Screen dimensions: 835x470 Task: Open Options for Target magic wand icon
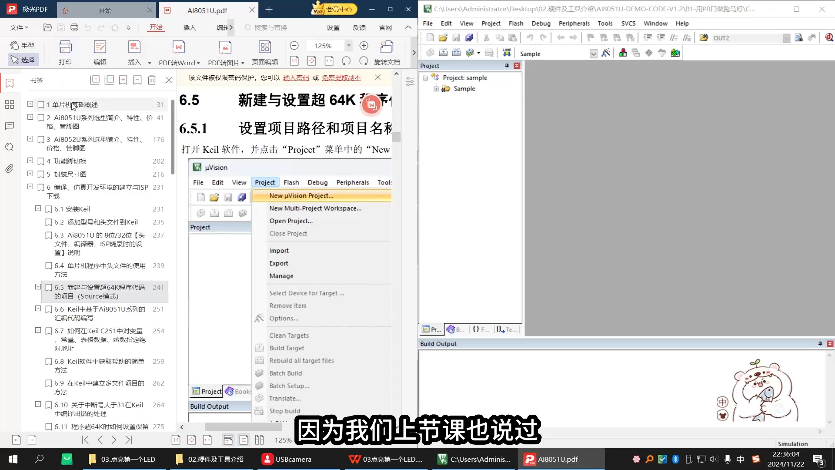click(606, 53)
